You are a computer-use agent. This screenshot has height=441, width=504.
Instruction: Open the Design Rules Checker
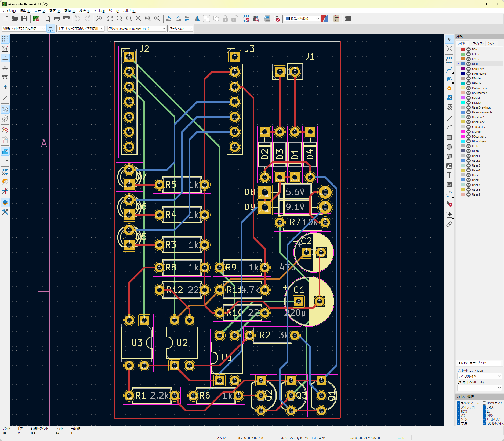tap(277, 19)
